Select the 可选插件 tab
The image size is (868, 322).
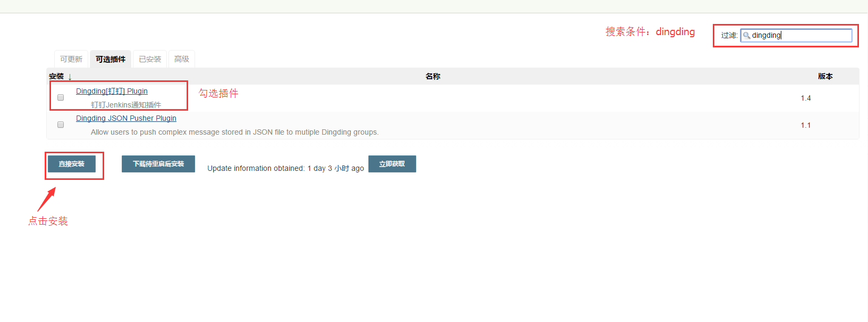111,59
